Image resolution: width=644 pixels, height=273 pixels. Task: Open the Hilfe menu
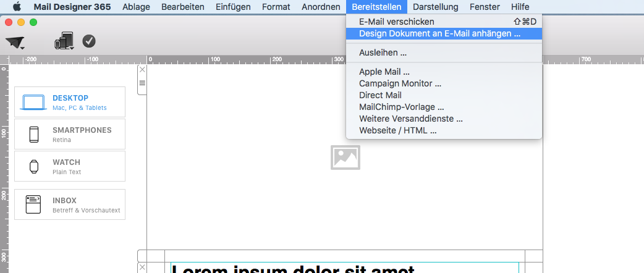[520, 7]
